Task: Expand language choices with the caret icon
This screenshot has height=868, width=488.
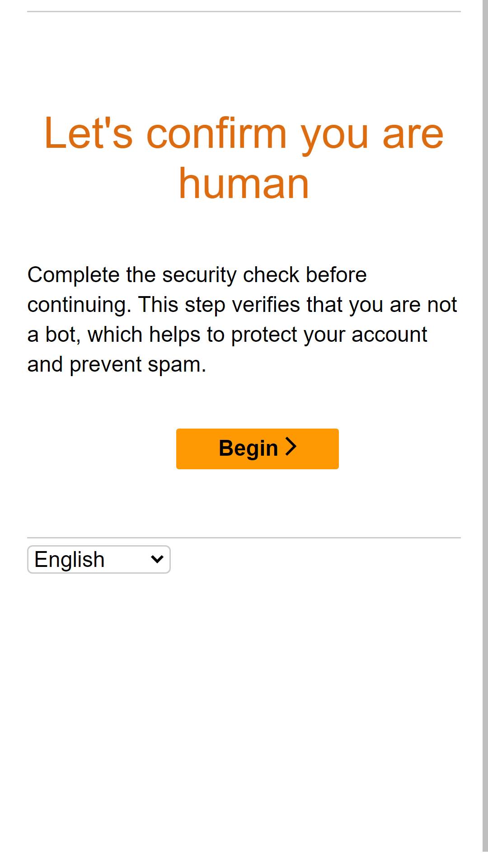Action: pos(157,559)
